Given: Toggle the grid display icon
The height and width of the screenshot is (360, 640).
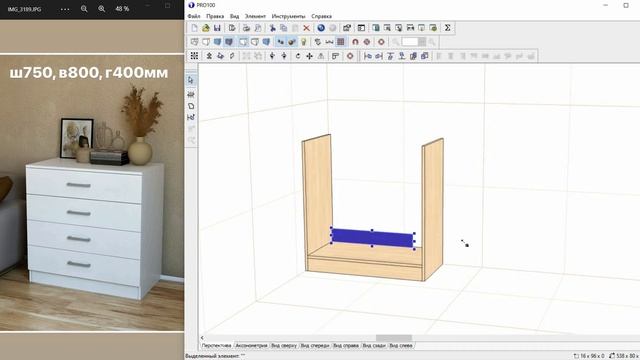Looking at the screenshot, I should [341, 42].
